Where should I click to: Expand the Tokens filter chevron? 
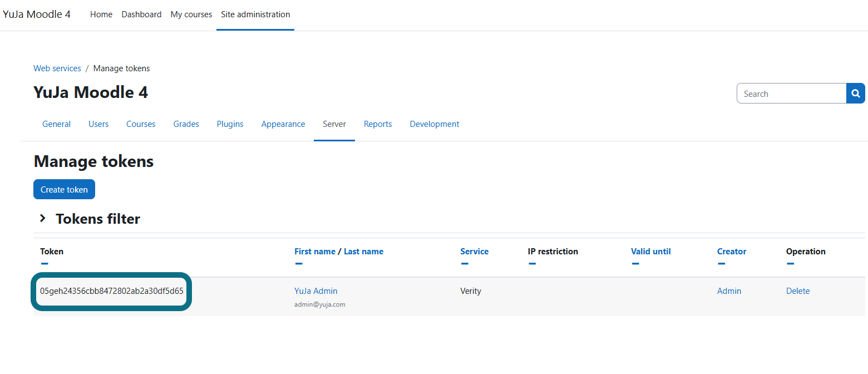coord(42,219)
